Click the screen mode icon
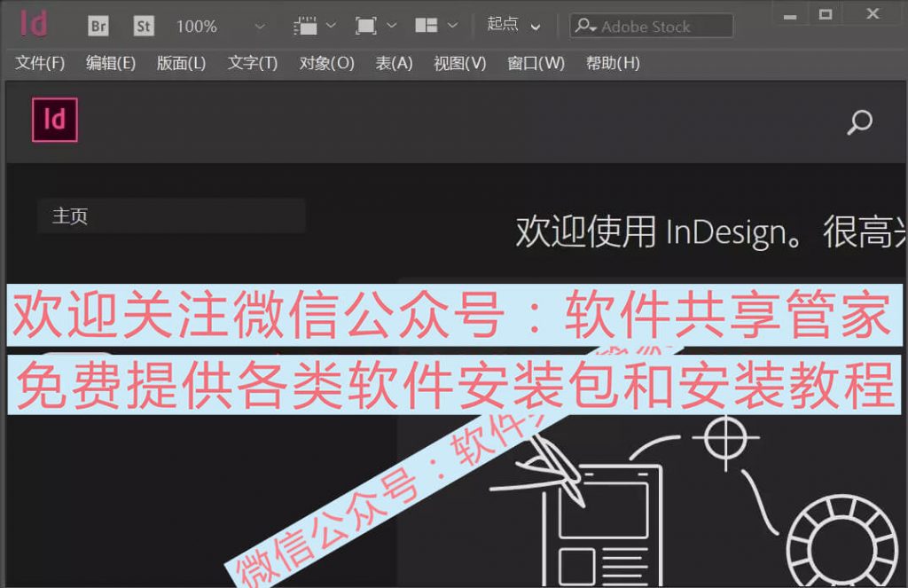Viewport: 908px width, 588px height. pos(366,26)
